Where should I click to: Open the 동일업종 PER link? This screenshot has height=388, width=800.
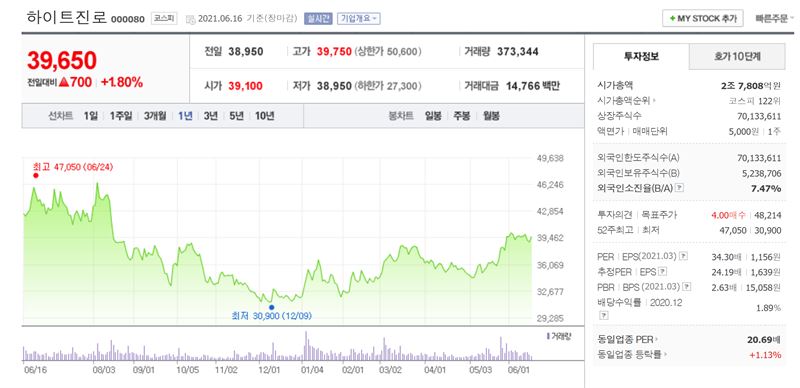click(x=627, y=339)
